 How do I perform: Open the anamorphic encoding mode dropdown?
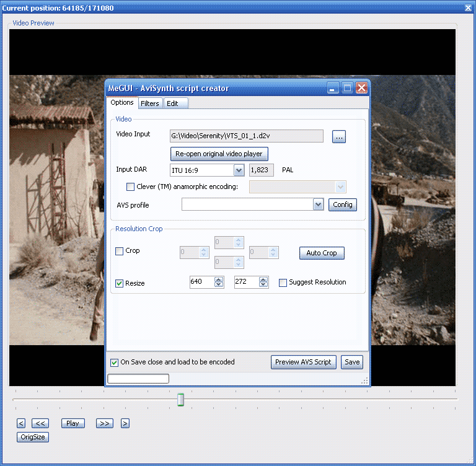point(341,187)
